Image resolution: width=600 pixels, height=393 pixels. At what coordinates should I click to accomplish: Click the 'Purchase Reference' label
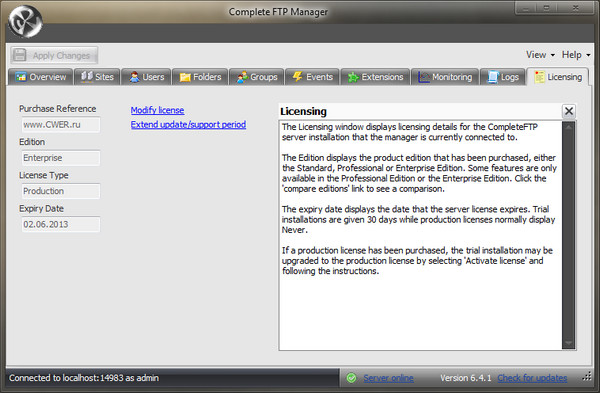coord(57,109)
